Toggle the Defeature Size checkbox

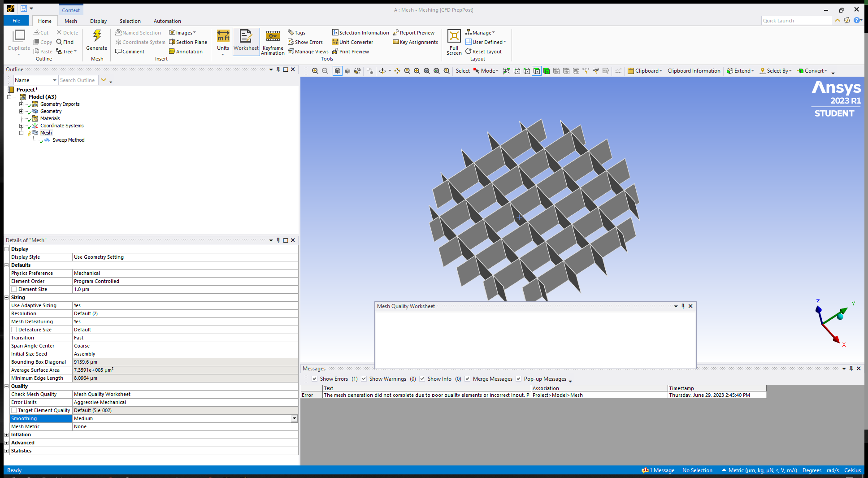click(x=14, y=330)
